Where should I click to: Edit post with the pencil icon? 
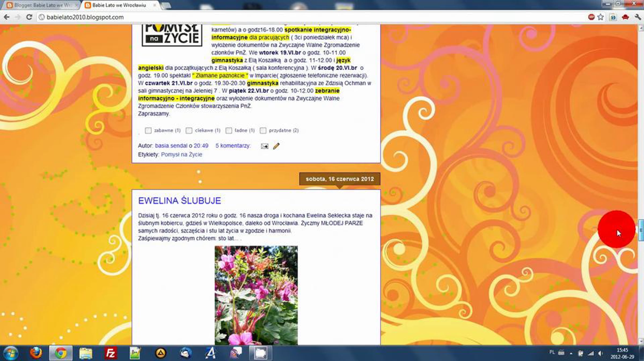(276, 146)
